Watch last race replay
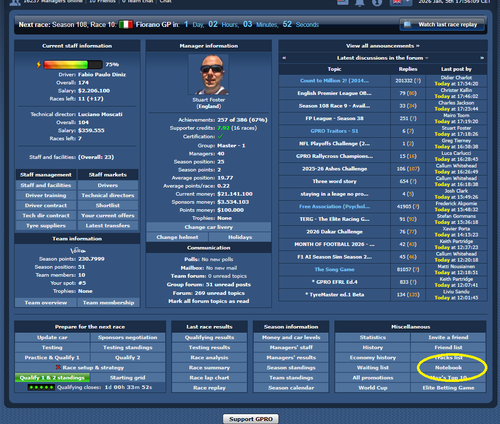This screenshot has width=500, height=424. 442,25
